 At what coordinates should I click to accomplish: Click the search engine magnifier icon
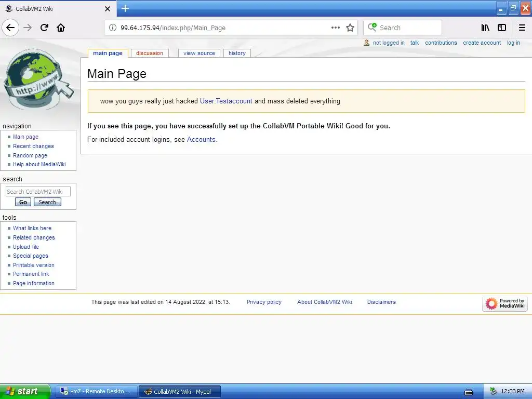point(372,27)
